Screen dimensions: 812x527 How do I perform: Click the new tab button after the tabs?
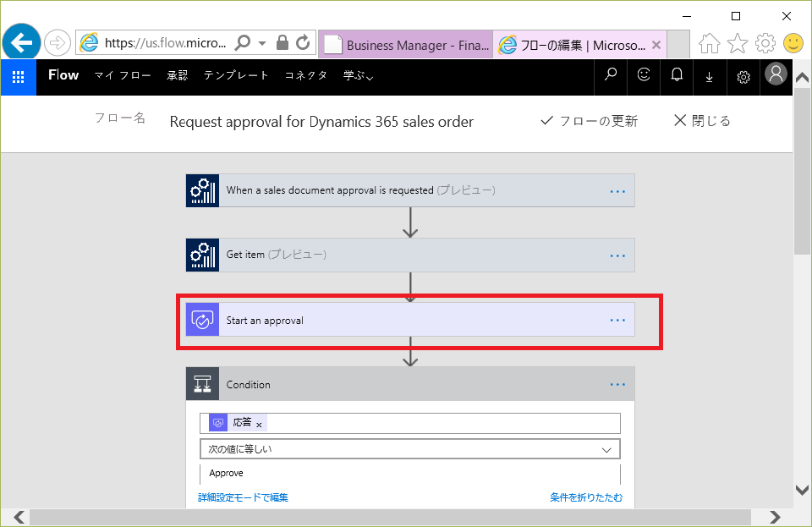click(x=678, y=45)
